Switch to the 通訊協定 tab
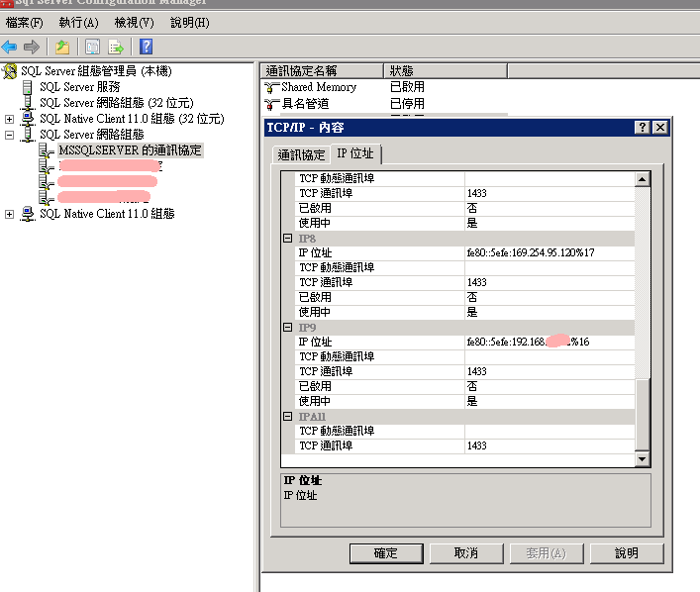Image resolution: width=700 pixels, height=592 pixels. [x=301, y=154]
